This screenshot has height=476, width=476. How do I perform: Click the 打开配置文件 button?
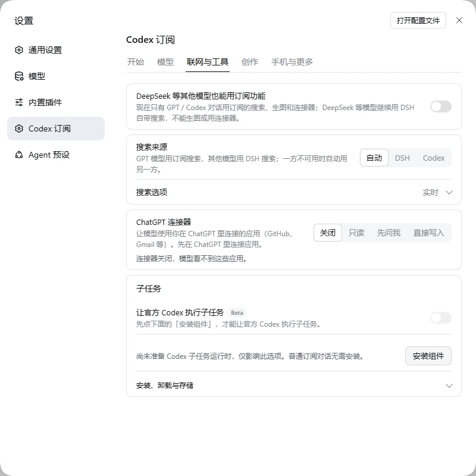(x=418, y=20)
